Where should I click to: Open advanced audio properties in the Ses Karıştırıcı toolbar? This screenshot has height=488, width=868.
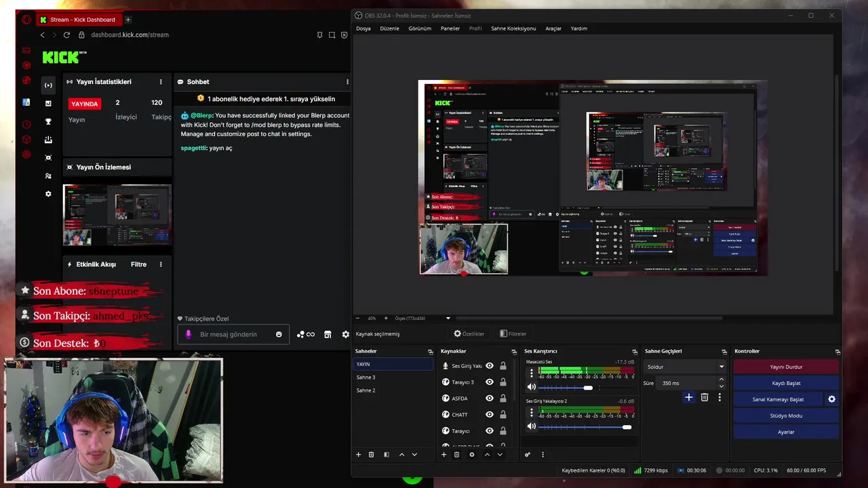(x=528, y=454)
